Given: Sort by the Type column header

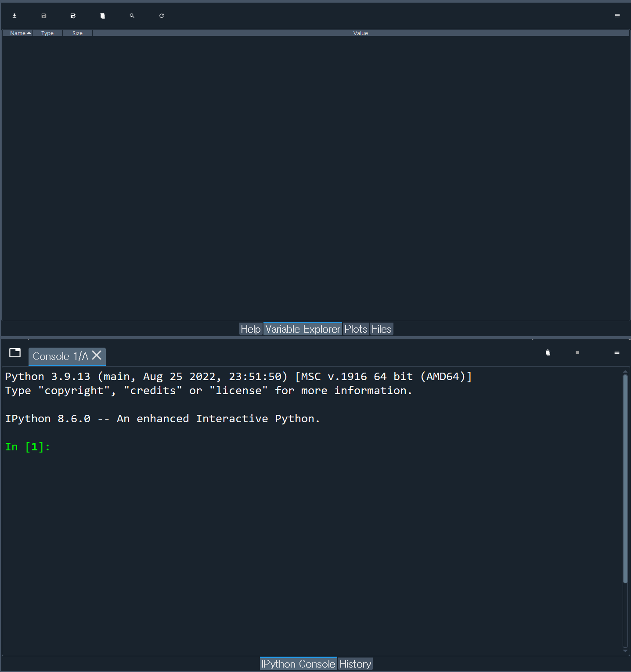Looking at the screenshot, I should tap(47, 33).
